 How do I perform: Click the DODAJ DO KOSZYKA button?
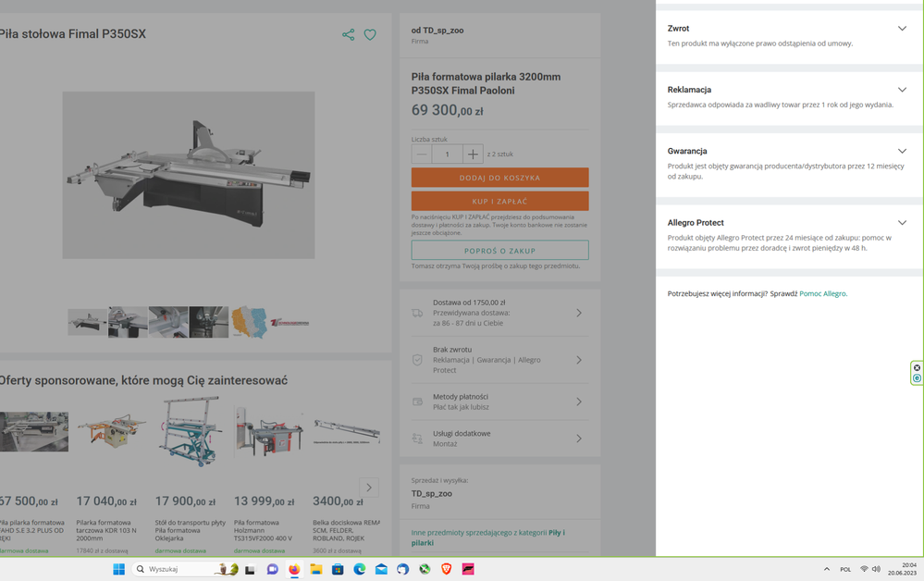499,178
